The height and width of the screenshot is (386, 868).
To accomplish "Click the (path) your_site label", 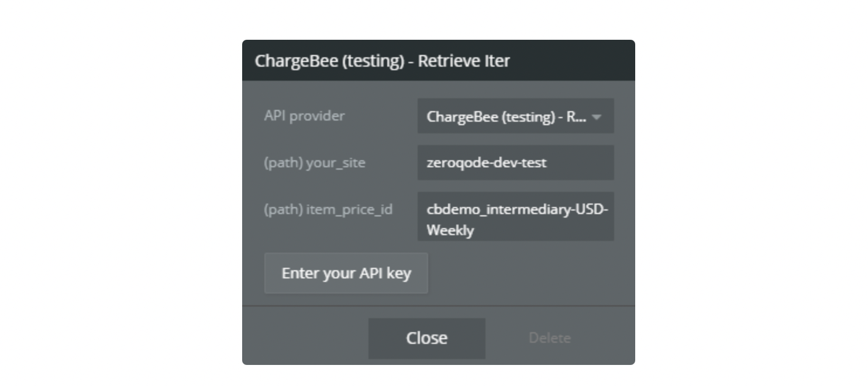I will coord(315,163).
